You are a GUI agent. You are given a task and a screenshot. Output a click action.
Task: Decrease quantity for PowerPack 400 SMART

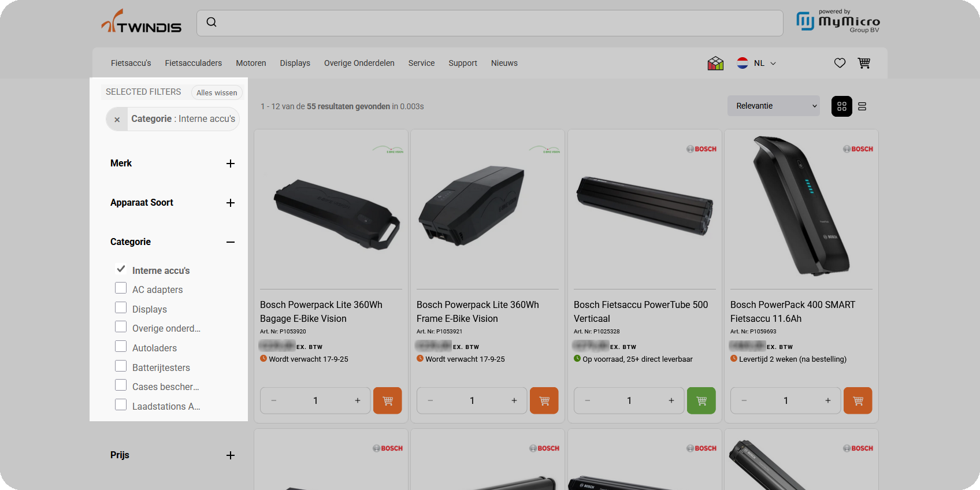click(744, 400)
